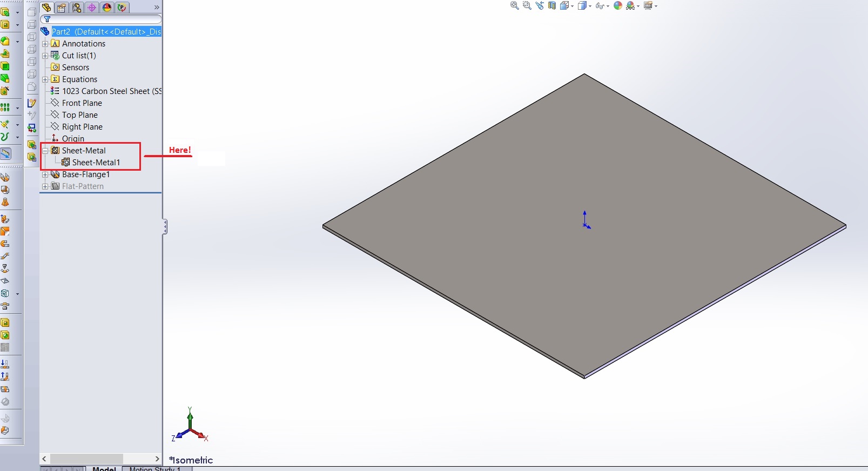The height and width of the screenshot is (471, 868).
Task: Click the Jog icon
Action: 5,256
